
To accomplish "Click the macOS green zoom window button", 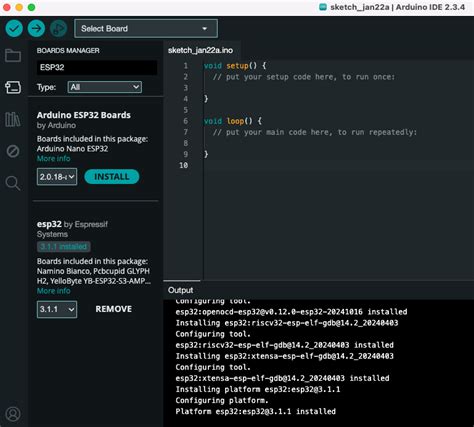I will click(31, 7).
